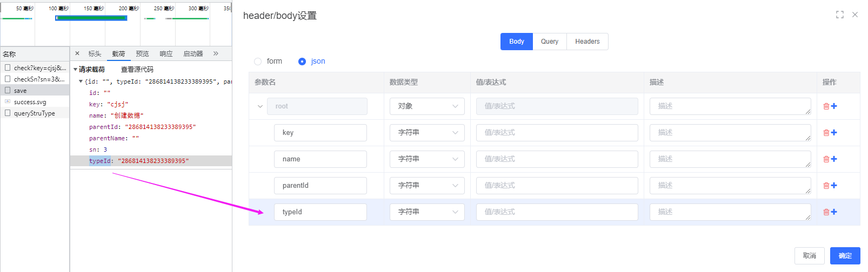Image resolution: width=868 pixels, height=272 pixels.
Task: Add a row after typeId parameter
Action: tap(834, 212)
